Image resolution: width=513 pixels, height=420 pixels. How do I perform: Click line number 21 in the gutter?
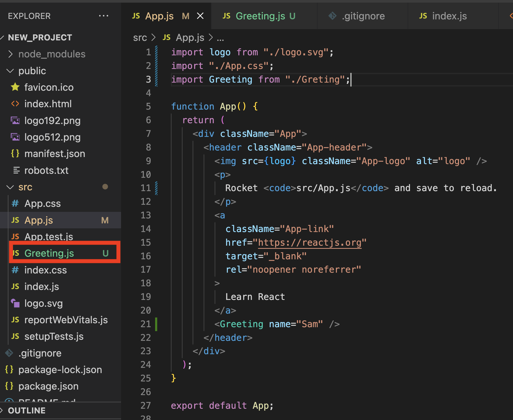click(x=146, y=324)
